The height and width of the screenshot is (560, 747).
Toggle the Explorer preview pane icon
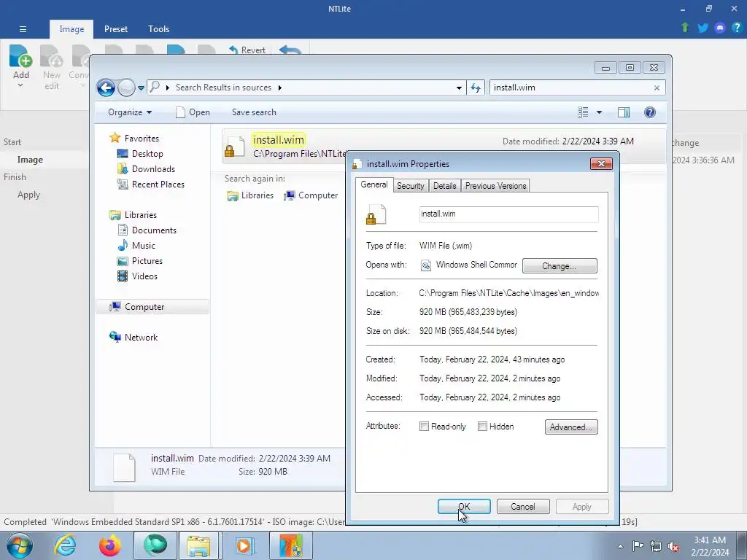coord(624,112)
